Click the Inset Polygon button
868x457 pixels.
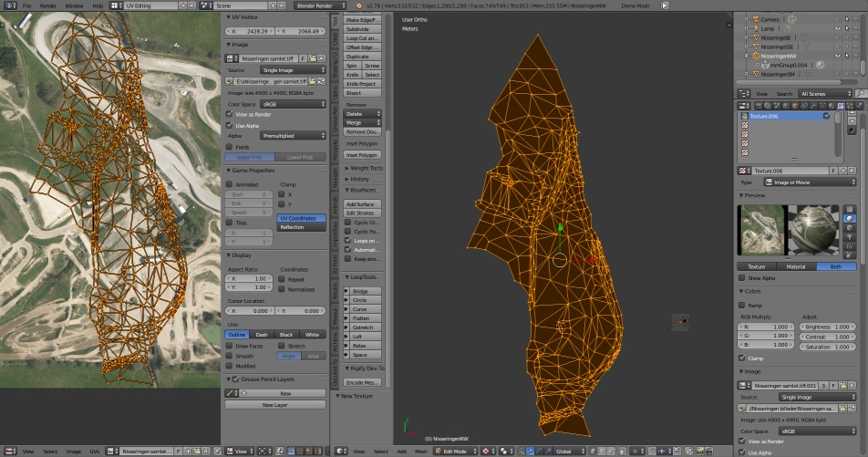tap(363, 154)
